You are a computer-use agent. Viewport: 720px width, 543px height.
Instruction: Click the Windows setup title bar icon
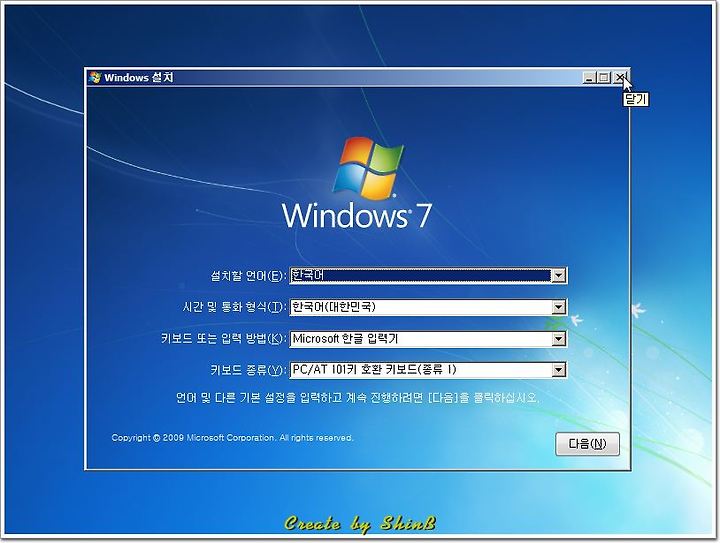pos(95,78)
